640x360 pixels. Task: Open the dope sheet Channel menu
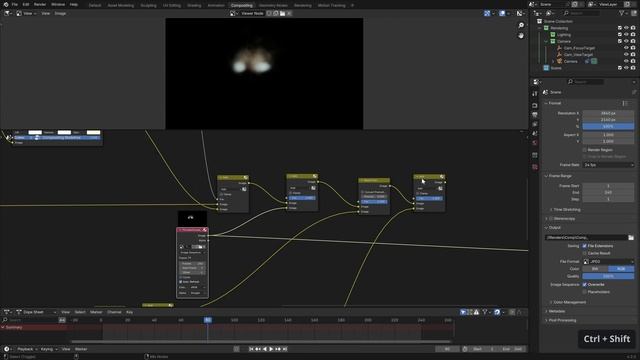point(114,312)
